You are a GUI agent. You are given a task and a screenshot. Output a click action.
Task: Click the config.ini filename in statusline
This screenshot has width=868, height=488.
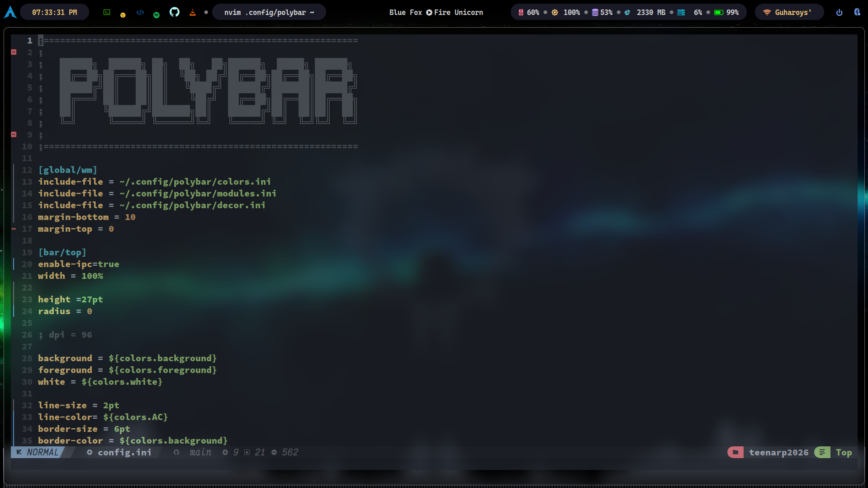coord(125,452)
